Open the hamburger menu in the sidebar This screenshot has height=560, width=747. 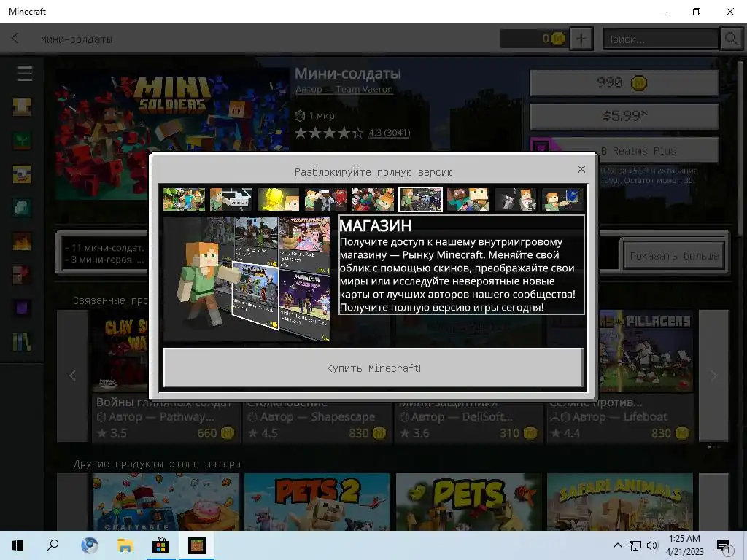coord(24,74)
